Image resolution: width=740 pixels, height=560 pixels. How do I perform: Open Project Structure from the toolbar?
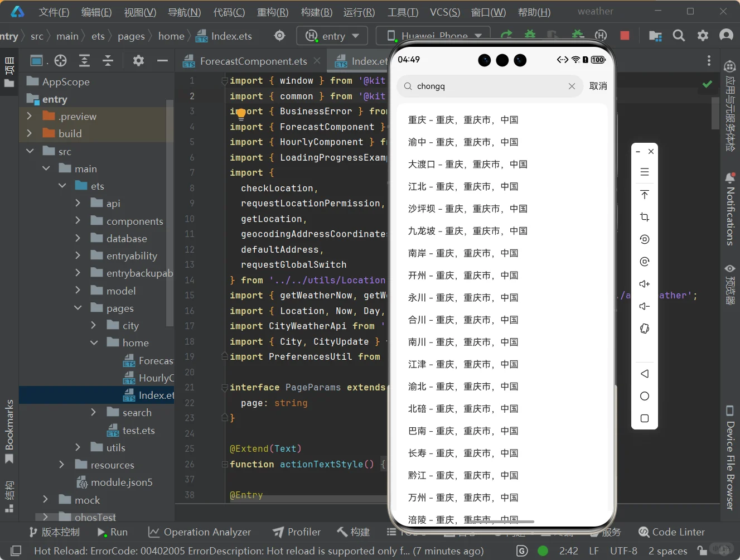(655, 36)
